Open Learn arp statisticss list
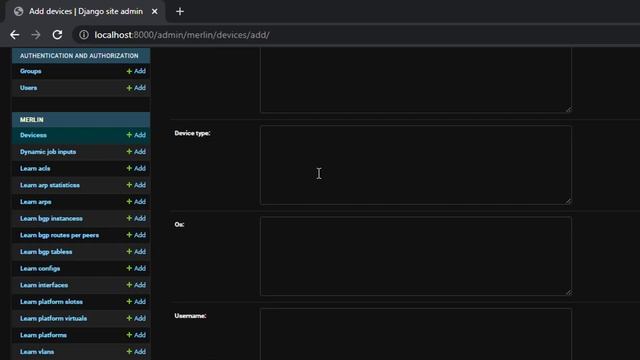This screenshot has width=640, height=360. [50, 185]
